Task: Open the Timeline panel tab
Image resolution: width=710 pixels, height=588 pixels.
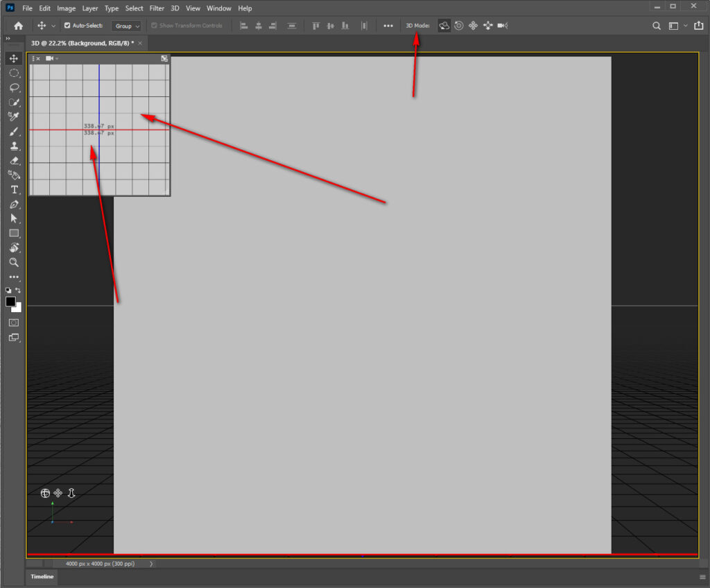Action: point(42,576)
